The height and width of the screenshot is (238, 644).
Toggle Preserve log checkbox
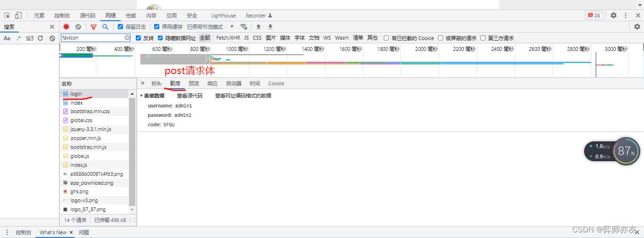[121, 27]
